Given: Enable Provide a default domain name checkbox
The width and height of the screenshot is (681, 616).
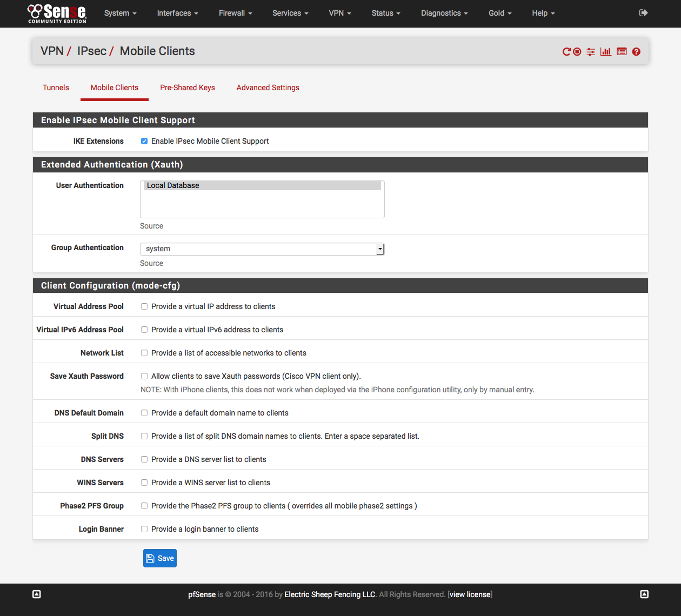Looking at the screenshot, I should [144, 413].
